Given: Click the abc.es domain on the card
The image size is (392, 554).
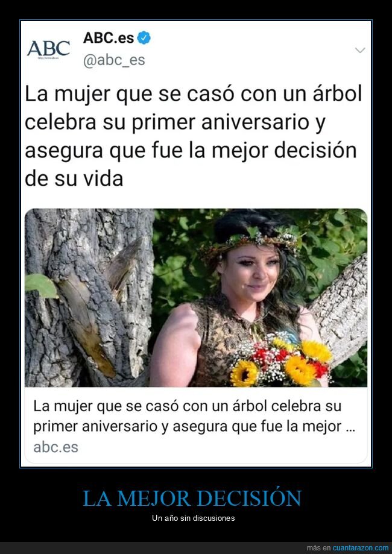Looking at the screenshot, I should (55, 447).
